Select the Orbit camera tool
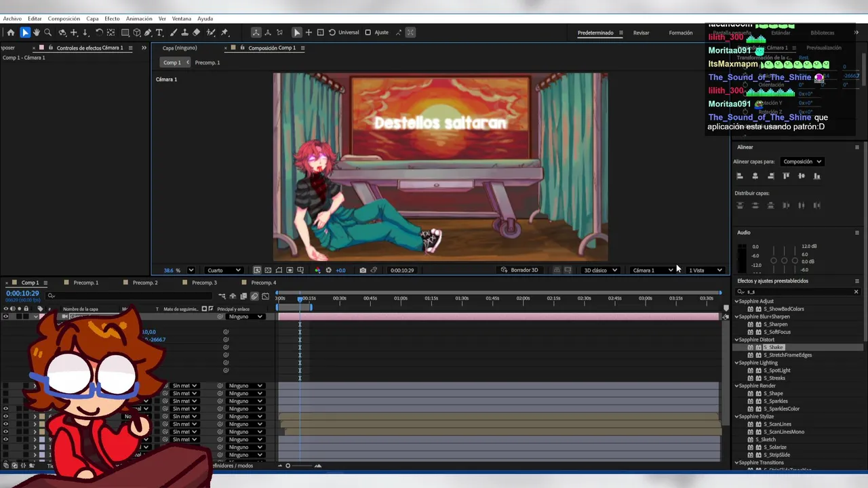868x488 pixels. pyautogui.click(x=62, y=33)
